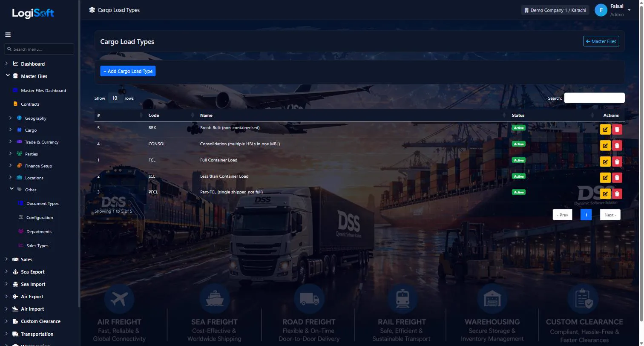The image size is (644, 346).
Task: Click the table Search input box
Action: click(594, 98)
